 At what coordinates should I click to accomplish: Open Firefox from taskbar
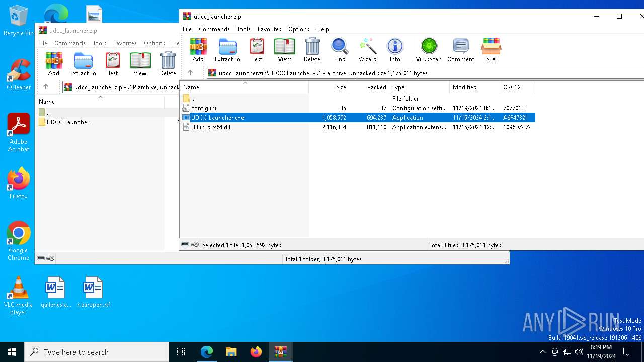pos(256,352)
